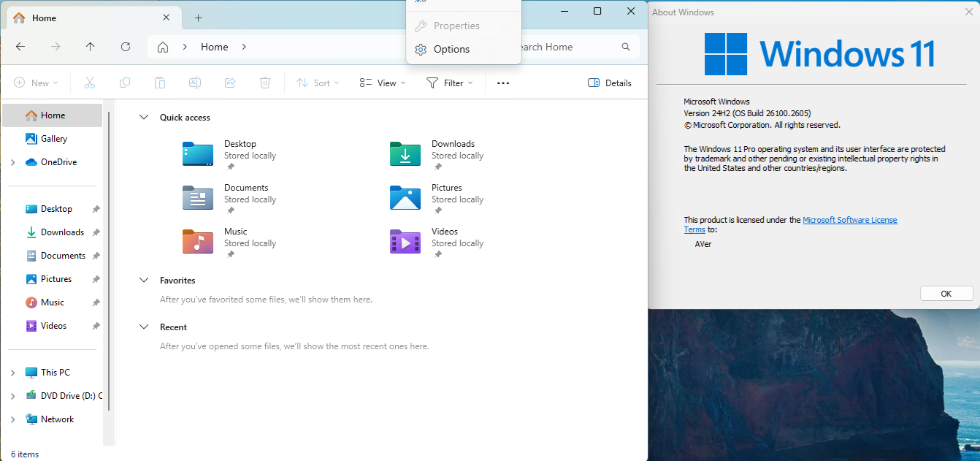Screen dimensions: 980x461
Task: Open the Documents folder in Quick access
Action: point(229,199)
